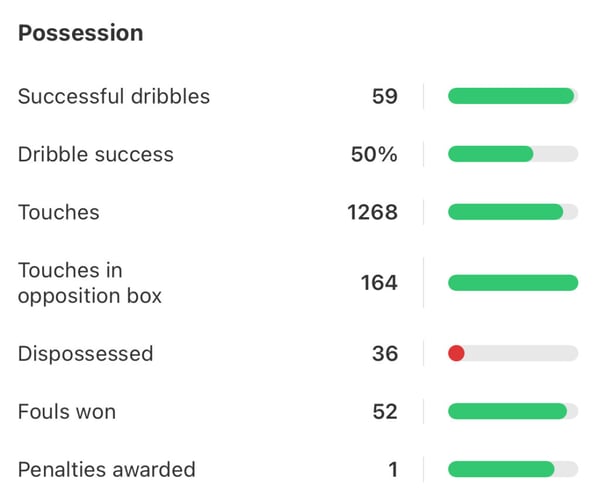Viewport: 600px width, 500px height.
Task: Click the Touches value 1268
Action: point(372,212)
